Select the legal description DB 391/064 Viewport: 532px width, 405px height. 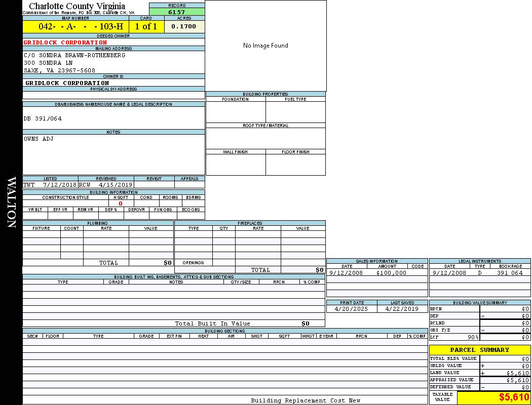43,118
